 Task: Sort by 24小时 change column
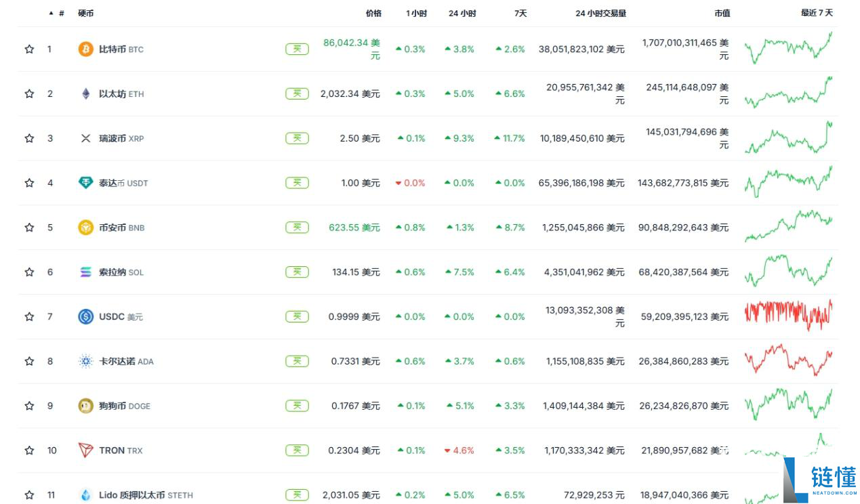click(x=462, y=13)
